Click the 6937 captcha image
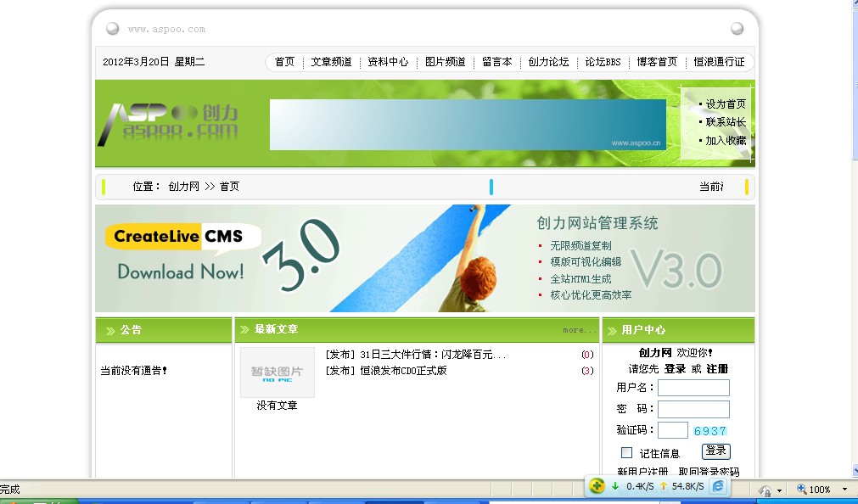858x504 pixels. pos(709,431)
